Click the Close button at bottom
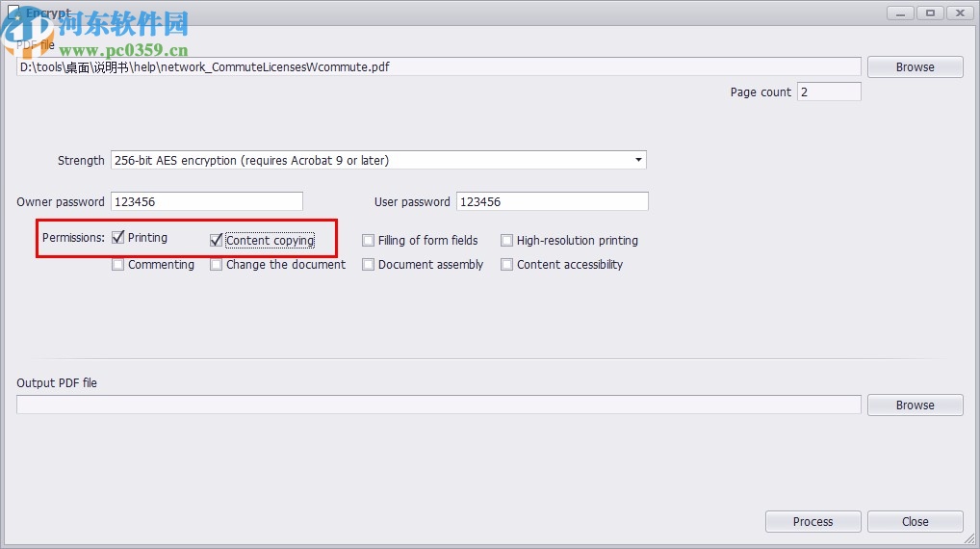980x549 pixels. tap(915, 522)
